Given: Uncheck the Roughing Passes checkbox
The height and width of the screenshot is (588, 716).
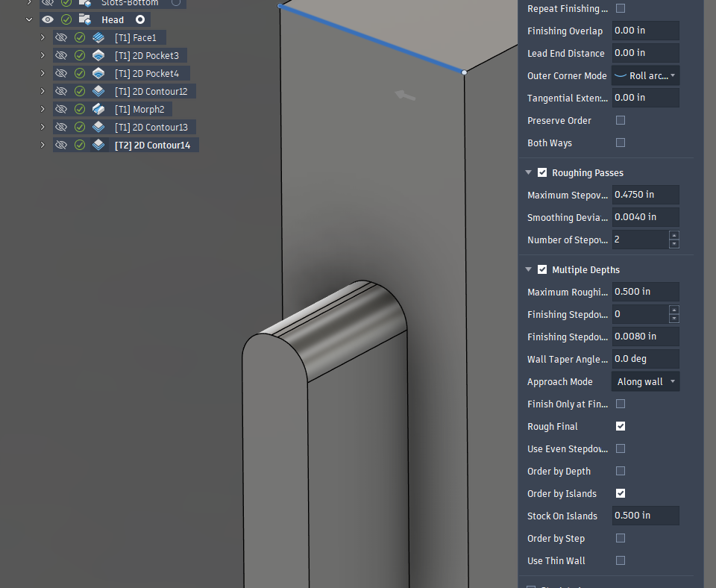Looking at the screenshot, I should (542, 172).
